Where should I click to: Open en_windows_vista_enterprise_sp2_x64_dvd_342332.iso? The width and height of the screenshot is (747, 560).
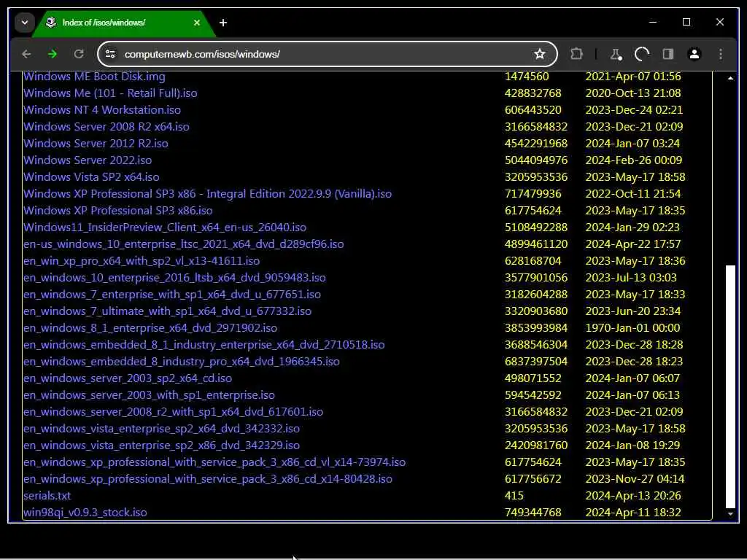(x=161, y=429)
